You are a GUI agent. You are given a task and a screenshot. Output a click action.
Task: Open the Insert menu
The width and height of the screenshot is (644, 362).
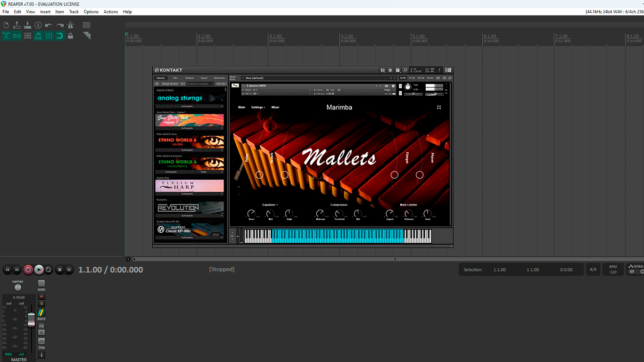point(45,12)
